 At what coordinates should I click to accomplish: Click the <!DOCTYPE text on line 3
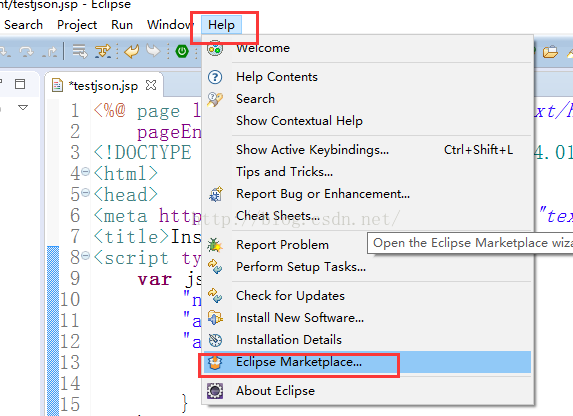pos(143,153)
